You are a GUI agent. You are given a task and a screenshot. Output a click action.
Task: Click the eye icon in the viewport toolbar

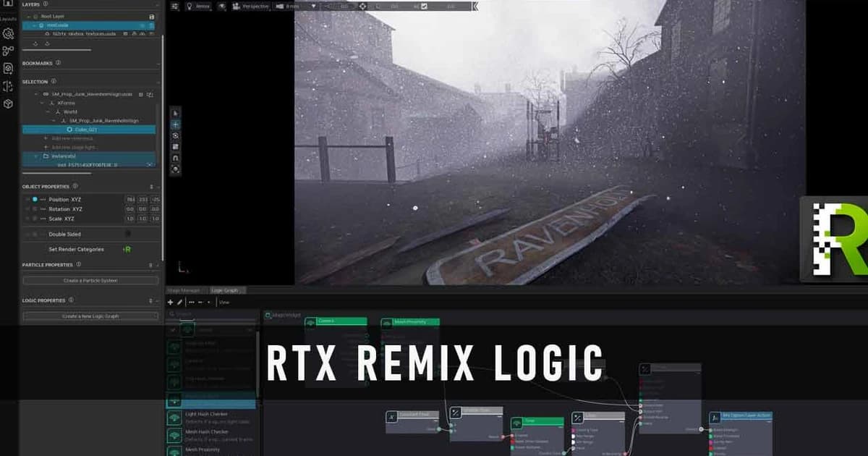223,7
